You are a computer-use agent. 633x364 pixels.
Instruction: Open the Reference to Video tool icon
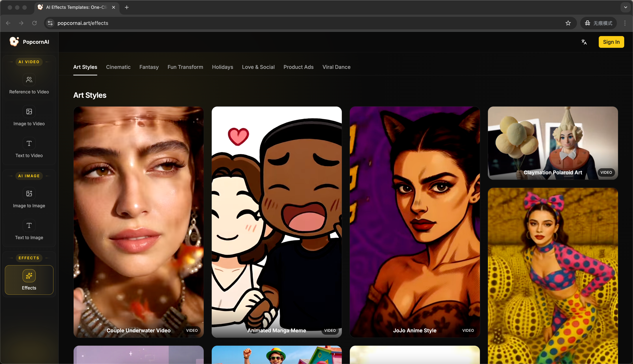[29, 80]
